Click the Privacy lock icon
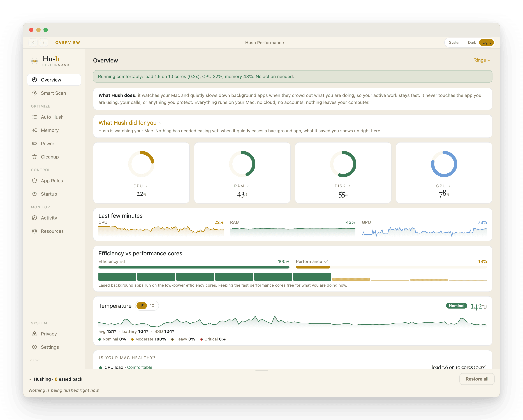 coord(34,334)
